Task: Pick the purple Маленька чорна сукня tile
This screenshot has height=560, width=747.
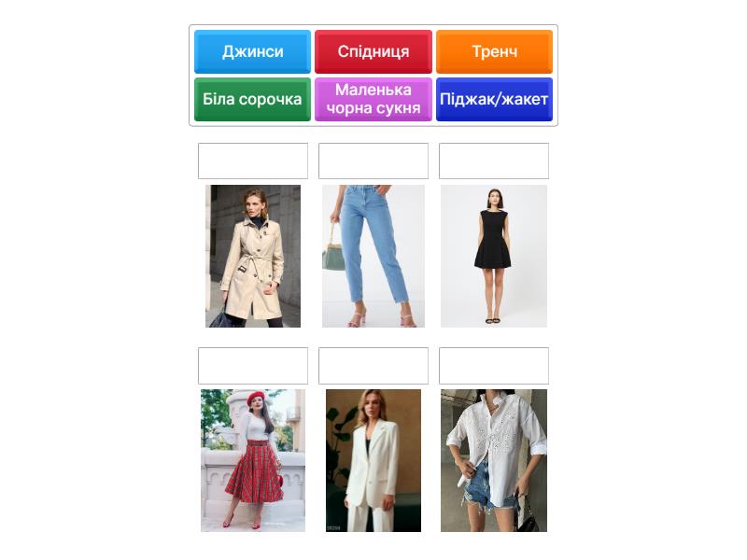Action: 373,99
